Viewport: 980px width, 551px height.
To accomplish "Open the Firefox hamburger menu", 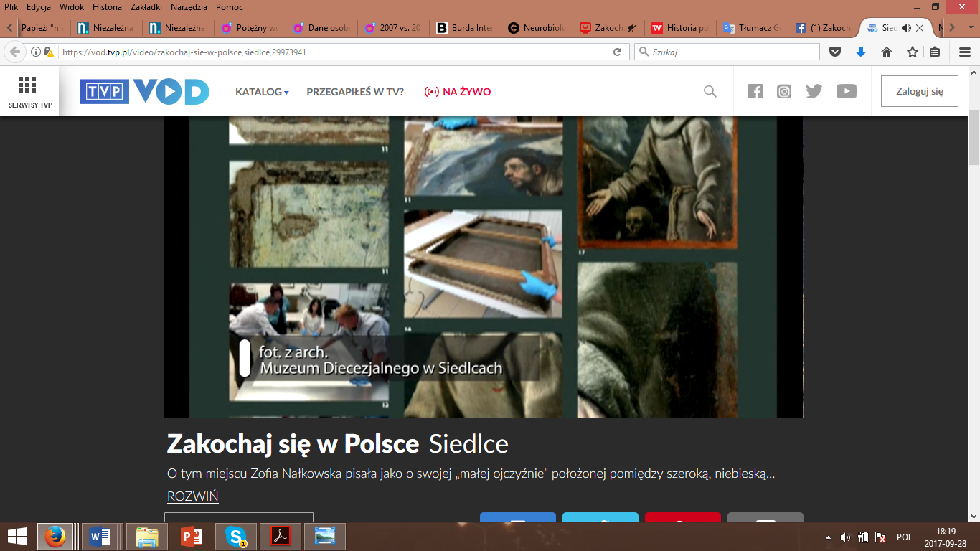I will [x=965, y=52].
